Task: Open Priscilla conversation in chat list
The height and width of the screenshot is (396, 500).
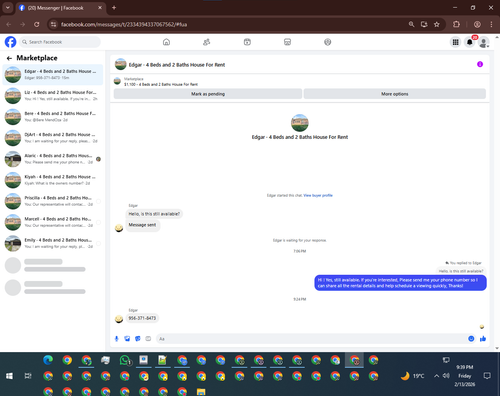Action: [53, 201]
